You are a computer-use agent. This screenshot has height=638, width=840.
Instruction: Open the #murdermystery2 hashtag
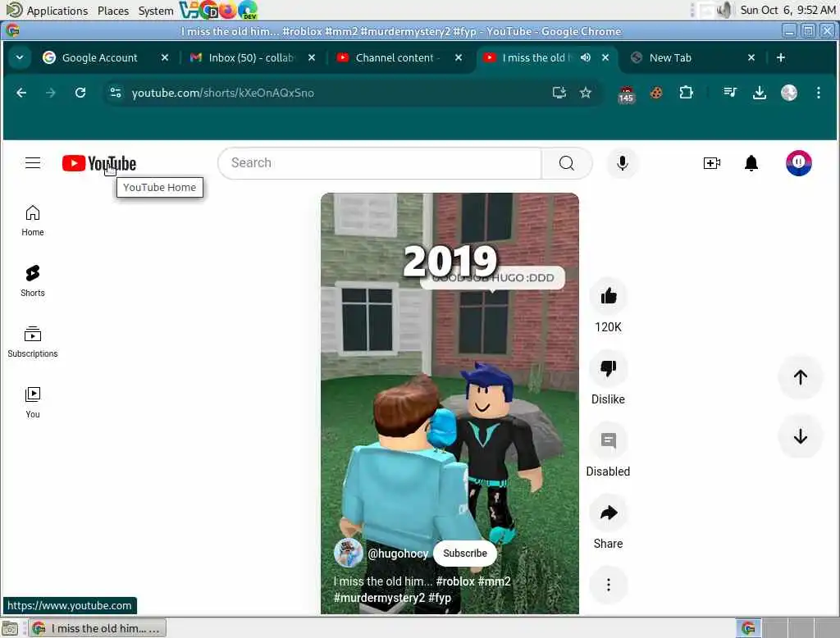[x=379, y=597]
